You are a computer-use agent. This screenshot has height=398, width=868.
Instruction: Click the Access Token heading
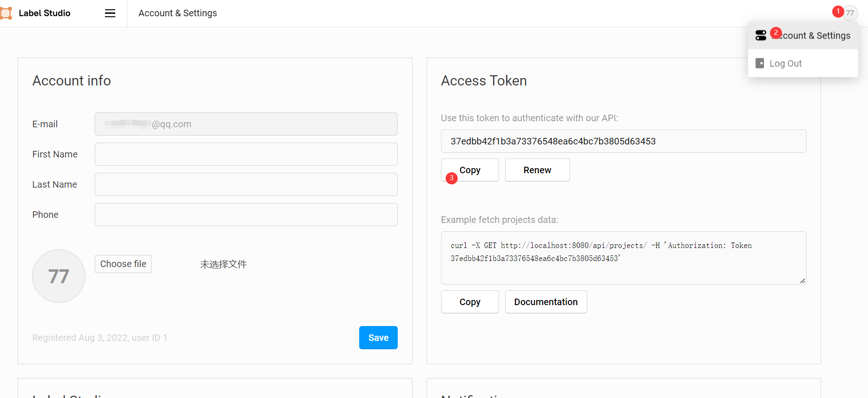click(x=484, y=81)
